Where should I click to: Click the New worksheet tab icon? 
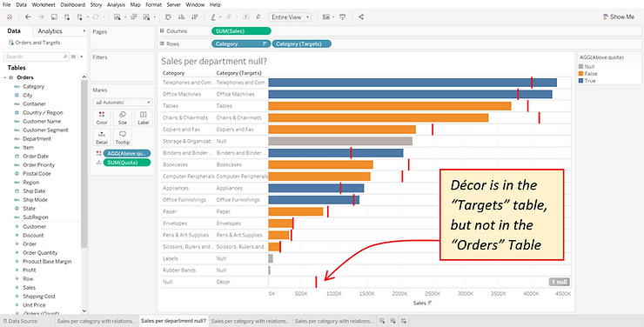pyautogui.click(x=382, y=321)
